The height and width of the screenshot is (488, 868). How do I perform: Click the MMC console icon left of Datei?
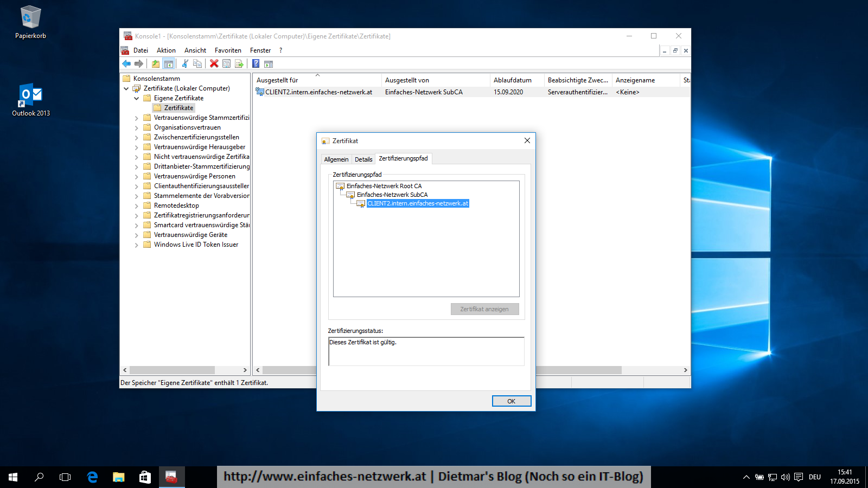point(125,50)
